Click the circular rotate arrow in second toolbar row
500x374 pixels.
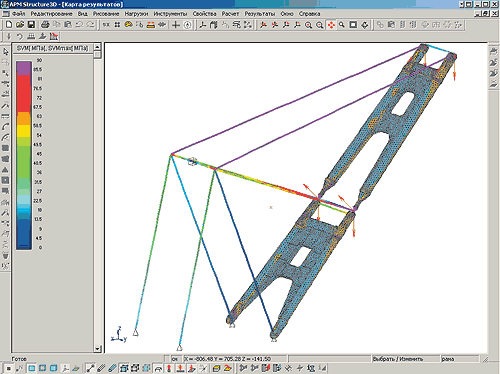pyautogui.click(x=20, y=36)
